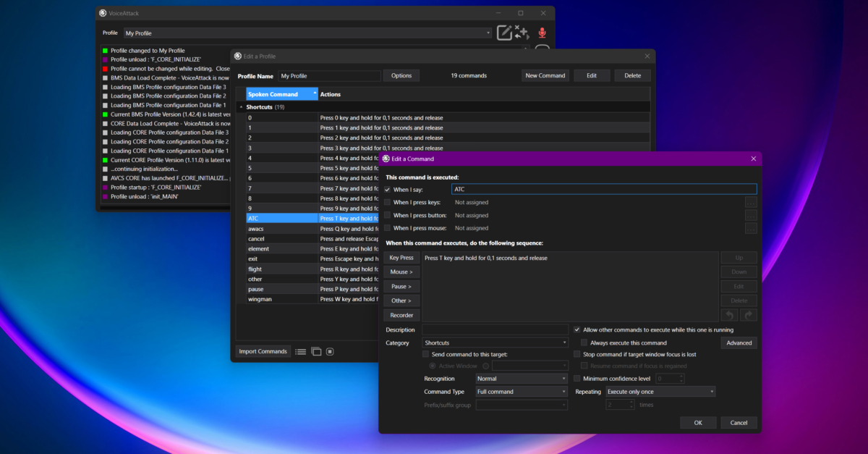The height and width of the screenshot is (454, 868).
Task: Redo the action sequence change
Action: (x=748, y=314)
